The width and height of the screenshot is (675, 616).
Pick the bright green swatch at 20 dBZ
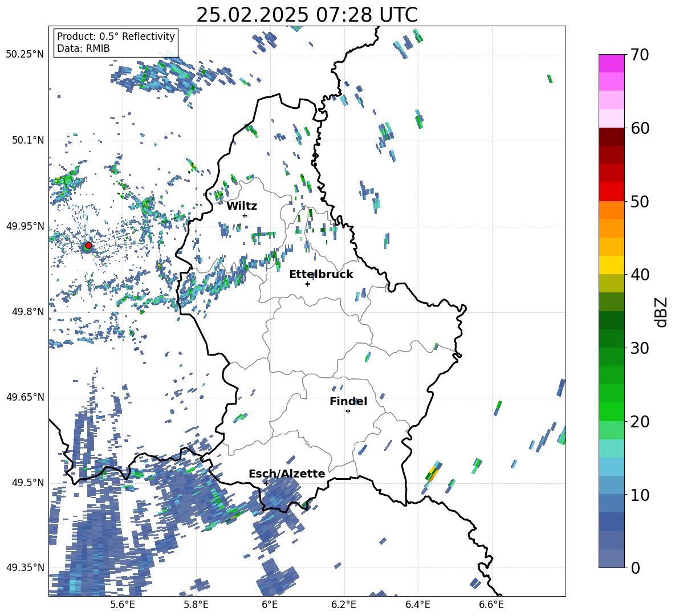(x=611, y=412)
